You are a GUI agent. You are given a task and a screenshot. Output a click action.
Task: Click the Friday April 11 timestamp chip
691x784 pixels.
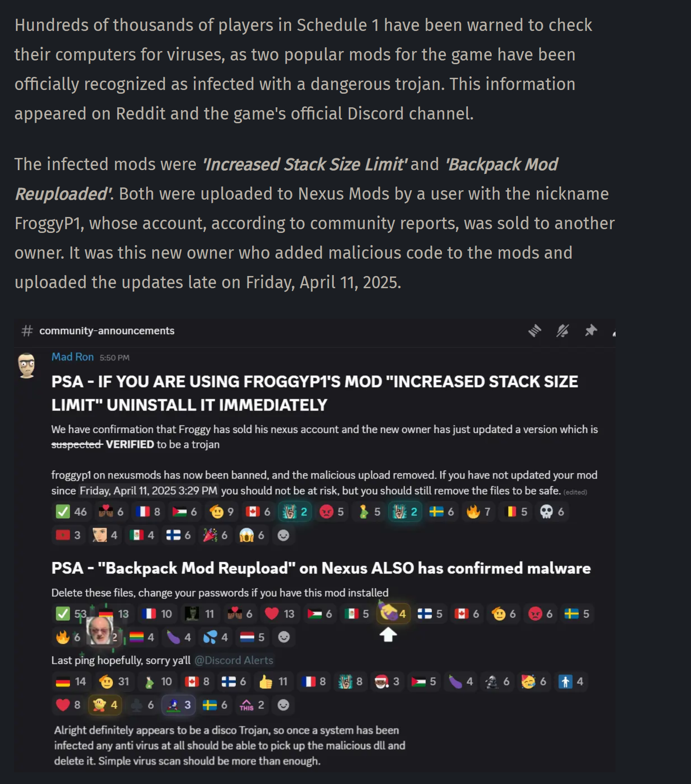click(149, 491)
